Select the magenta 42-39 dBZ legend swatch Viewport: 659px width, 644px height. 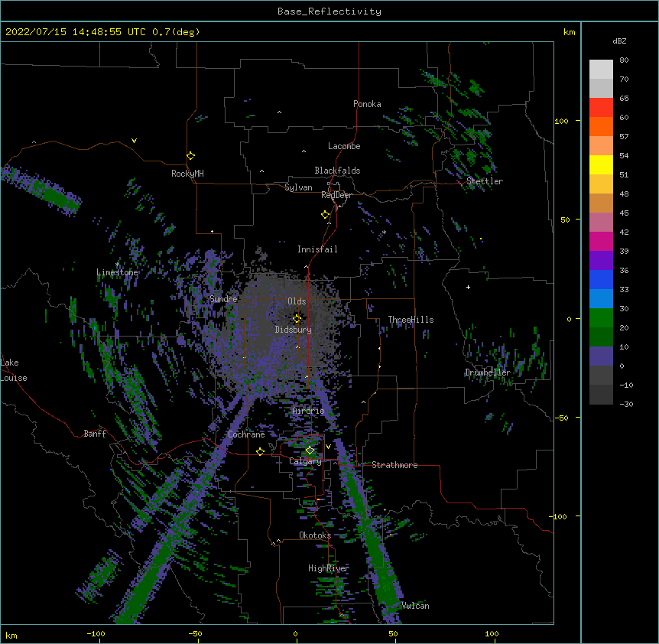(601, 241)
